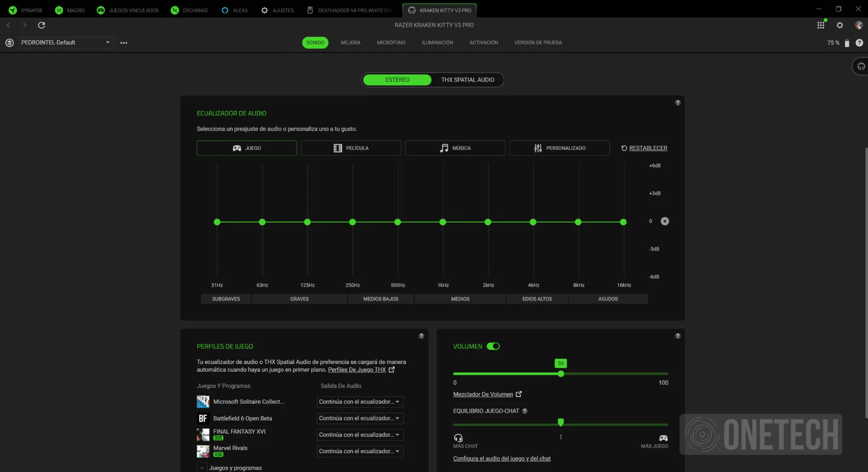The width and height of the screenshot is (868, 472).
Task: Select the Versión de Prueba section
Action: [538, 43]
